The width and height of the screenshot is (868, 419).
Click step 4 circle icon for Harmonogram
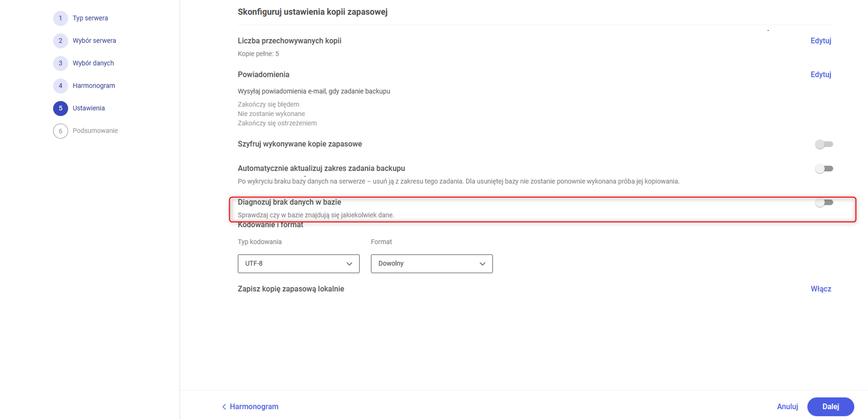(x=60, y=86)
